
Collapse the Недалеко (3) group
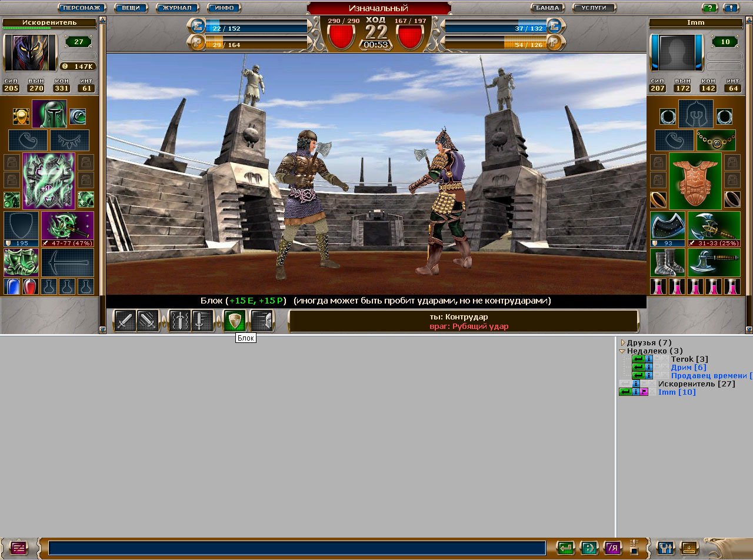tap(622, 351)
